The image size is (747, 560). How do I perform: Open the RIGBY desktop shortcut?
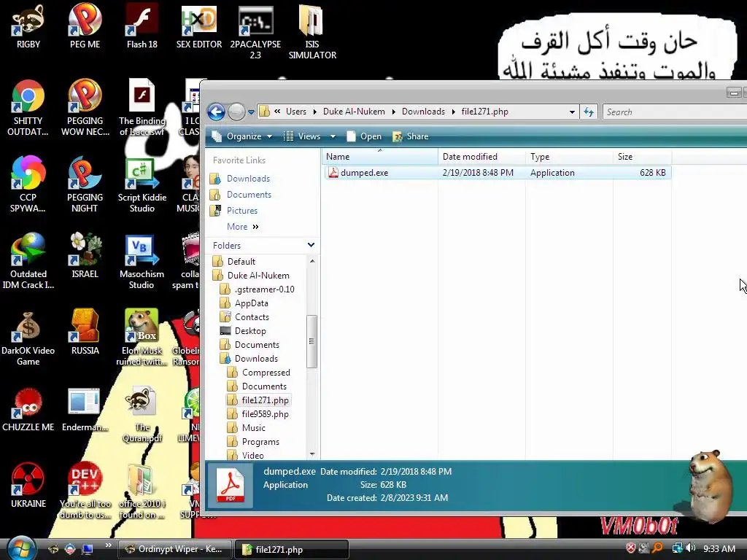pyautogui.click(x=28, y=27)
